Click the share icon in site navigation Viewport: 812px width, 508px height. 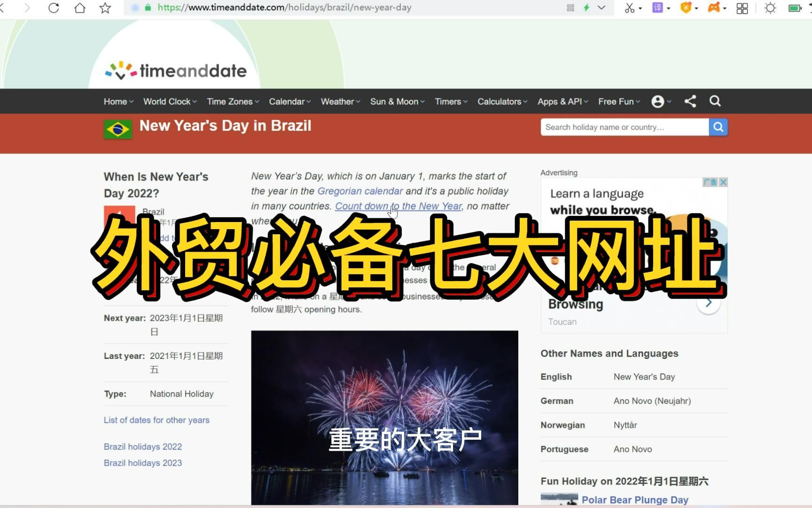pyautogui.click(x=690, y=101)
